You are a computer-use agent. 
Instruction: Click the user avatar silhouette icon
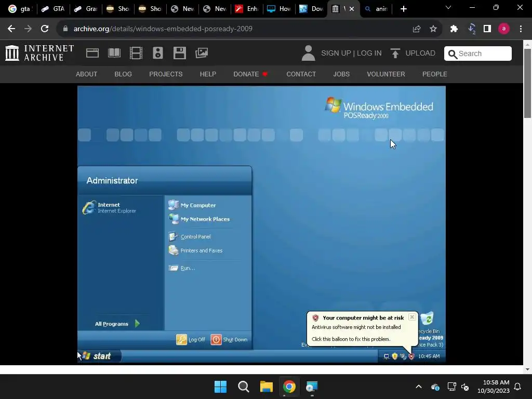tap(308, 54)
